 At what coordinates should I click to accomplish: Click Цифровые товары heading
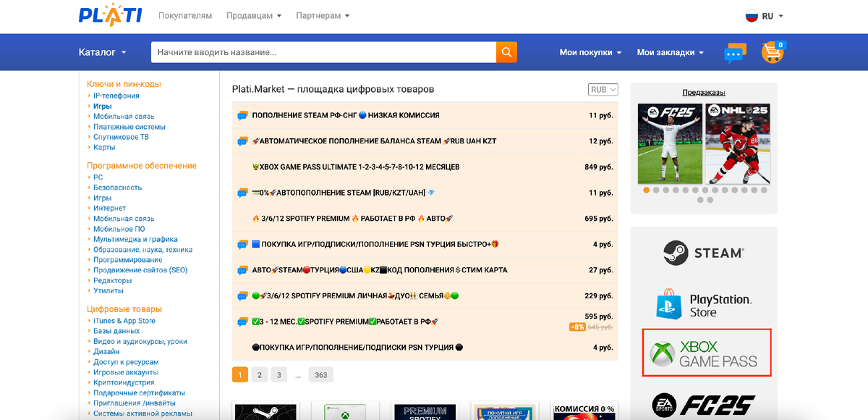(124, 309)
